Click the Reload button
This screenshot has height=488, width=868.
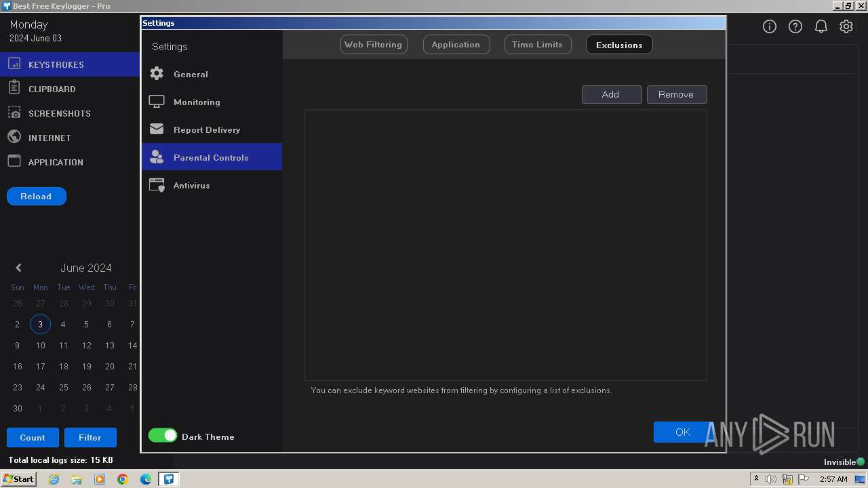(x=37, y=196)
